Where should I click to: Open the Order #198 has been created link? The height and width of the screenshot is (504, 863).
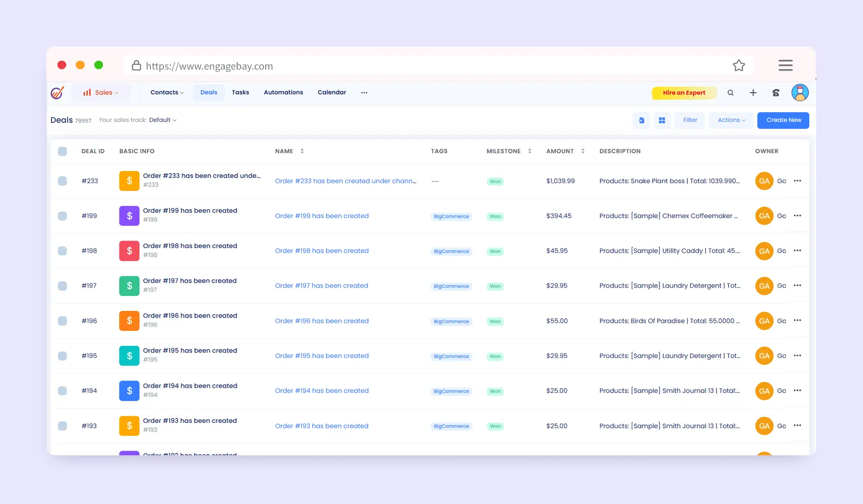point(322,251)
